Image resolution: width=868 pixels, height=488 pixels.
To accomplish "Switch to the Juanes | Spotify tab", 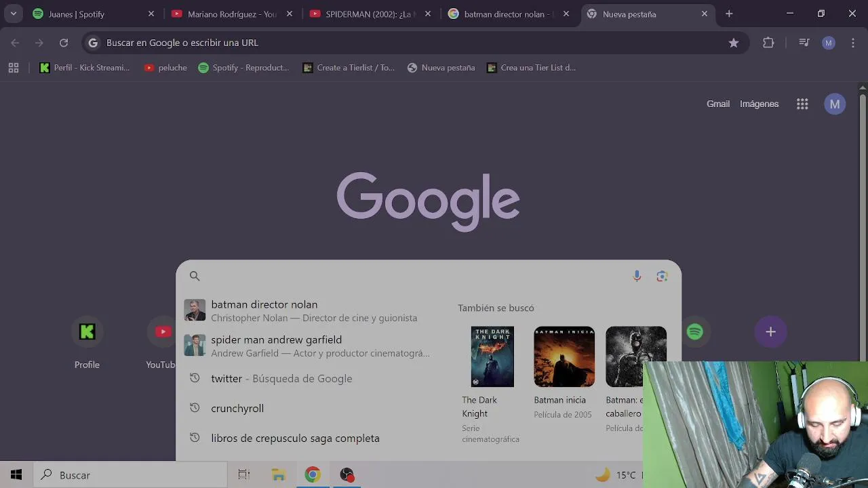I will [94, 14].
